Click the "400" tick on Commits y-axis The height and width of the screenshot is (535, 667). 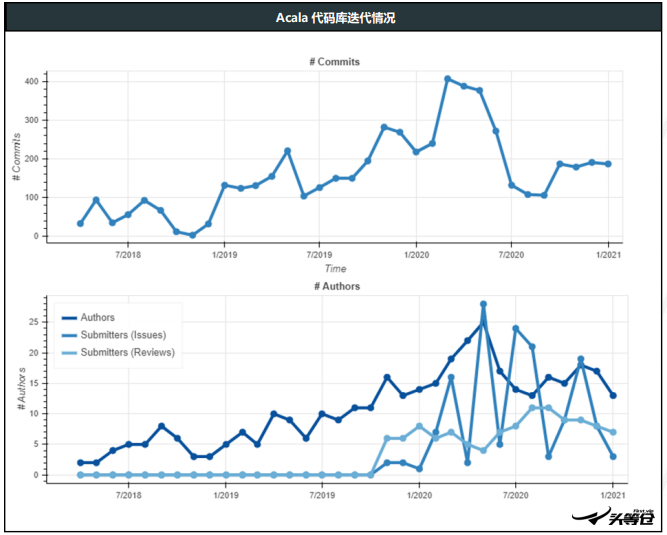tap(31, 81)
